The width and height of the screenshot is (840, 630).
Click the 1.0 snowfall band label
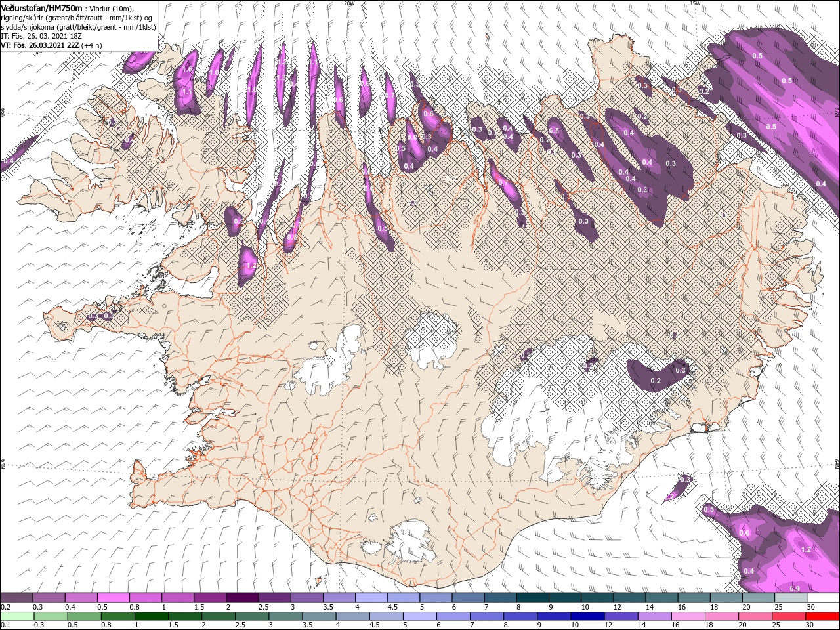[x=215, y=73]
